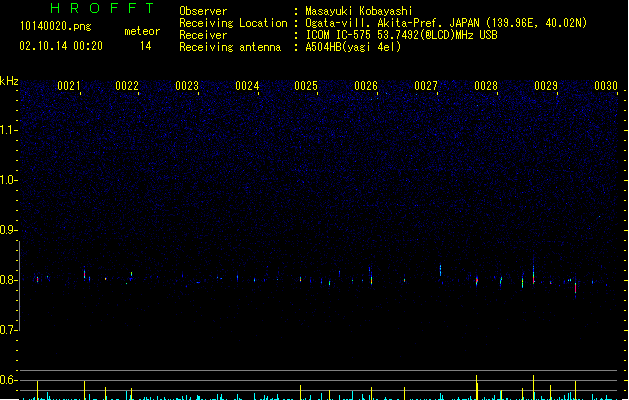Click the 0028 time marker
This screenshot has height=400, width=629.
486,86
